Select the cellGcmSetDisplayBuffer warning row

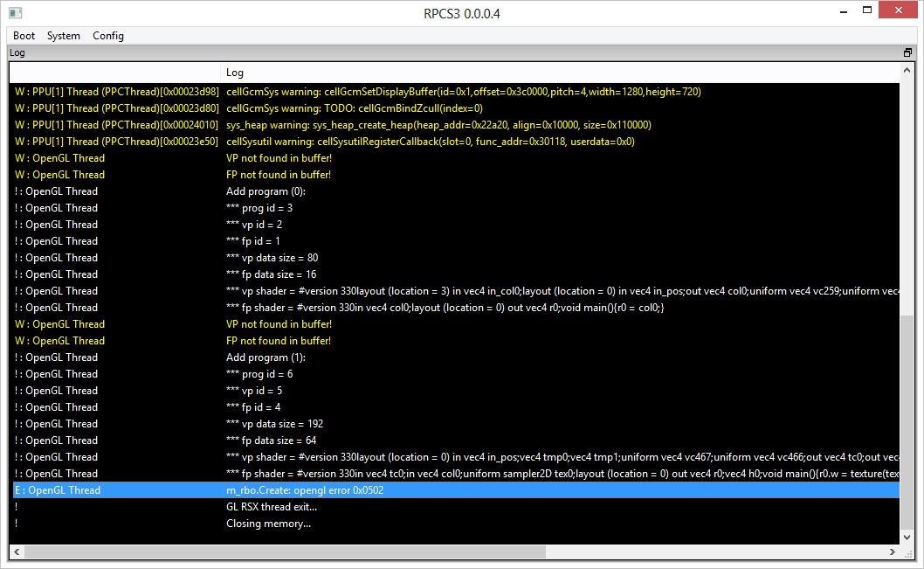pos(456,92)
